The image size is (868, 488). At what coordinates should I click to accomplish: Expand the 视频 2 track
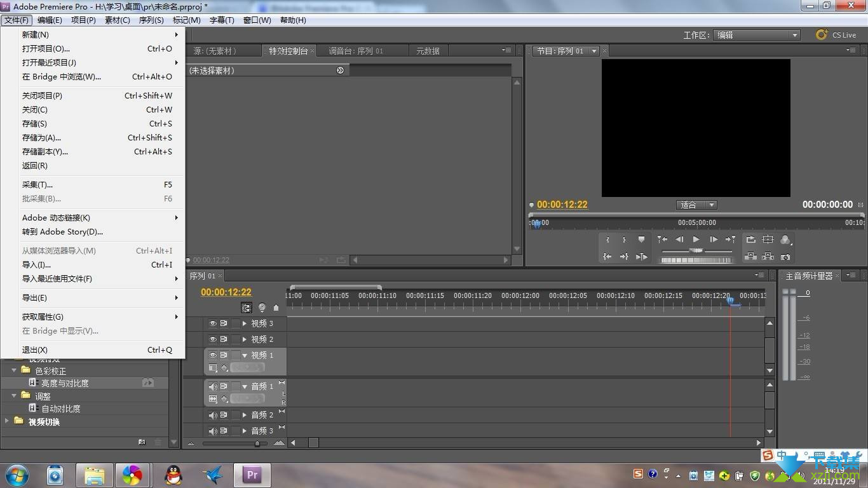click(245, 339)
